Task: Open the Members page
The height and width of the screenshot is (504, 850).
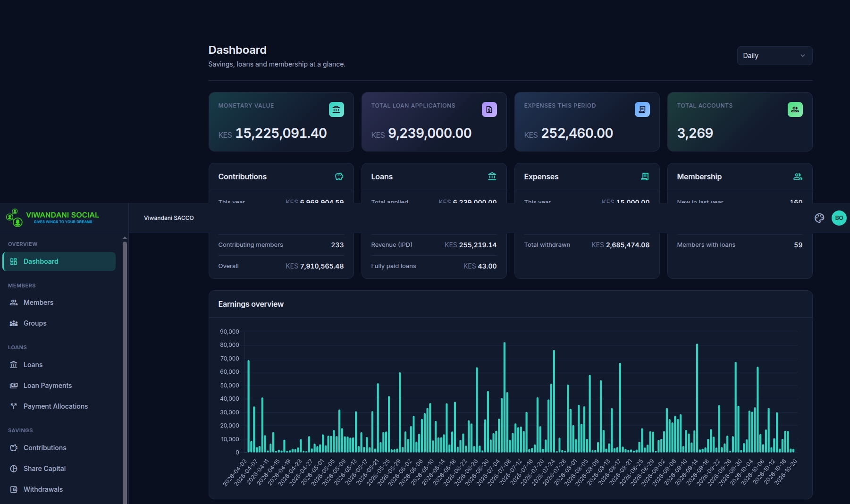Action: pos(59,302)
